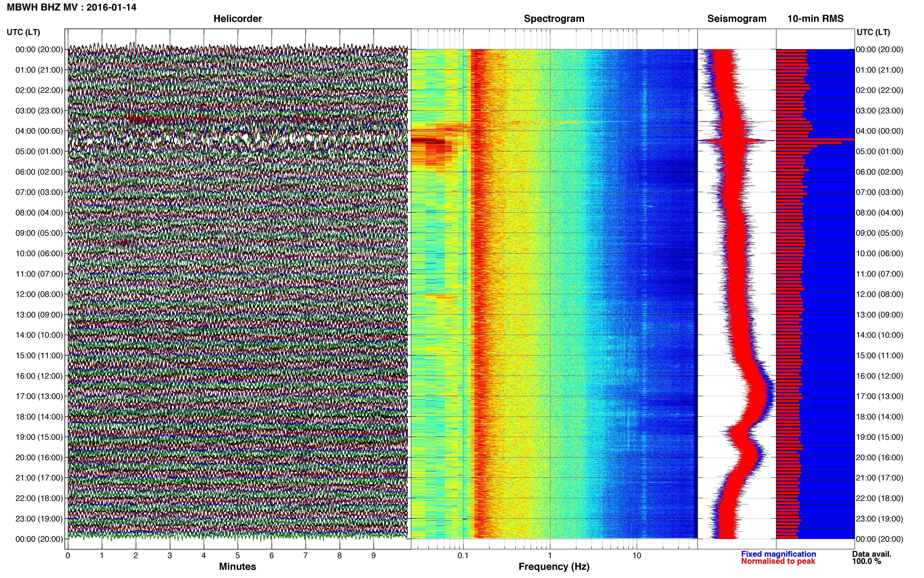Select the 'Normalised to peak' legend text
This screenshot has height=578, width=924.
pos(778,561)
